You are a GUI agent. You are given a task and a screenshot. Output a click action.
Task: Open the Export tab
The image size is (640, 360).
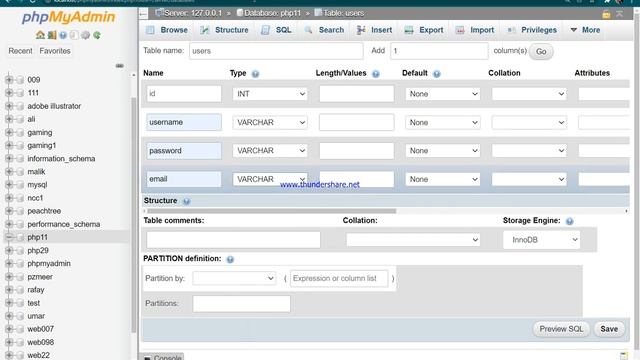(x=424, y=30)
